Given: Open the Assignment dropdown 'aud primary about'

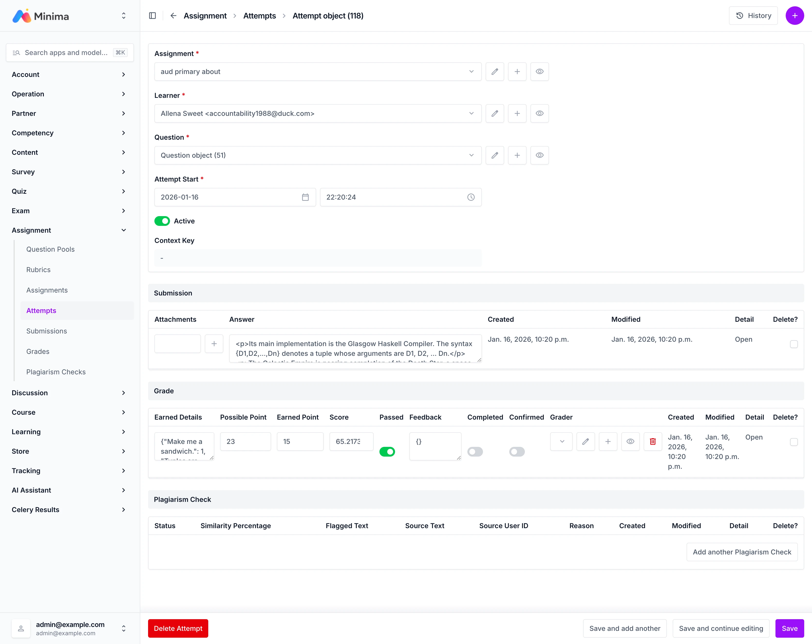Looking at the screenshot, I should tap(318, 72).
